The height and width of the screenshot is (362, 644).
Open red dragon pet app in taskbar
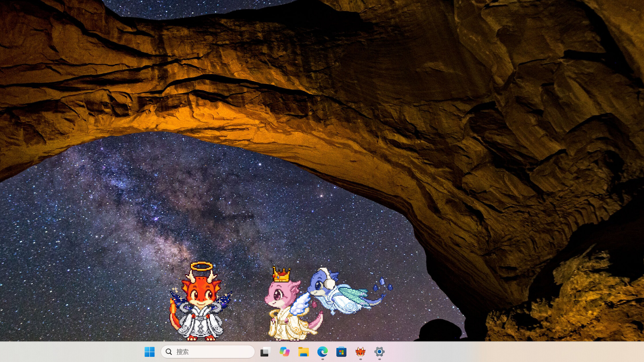tap(360, 352)
